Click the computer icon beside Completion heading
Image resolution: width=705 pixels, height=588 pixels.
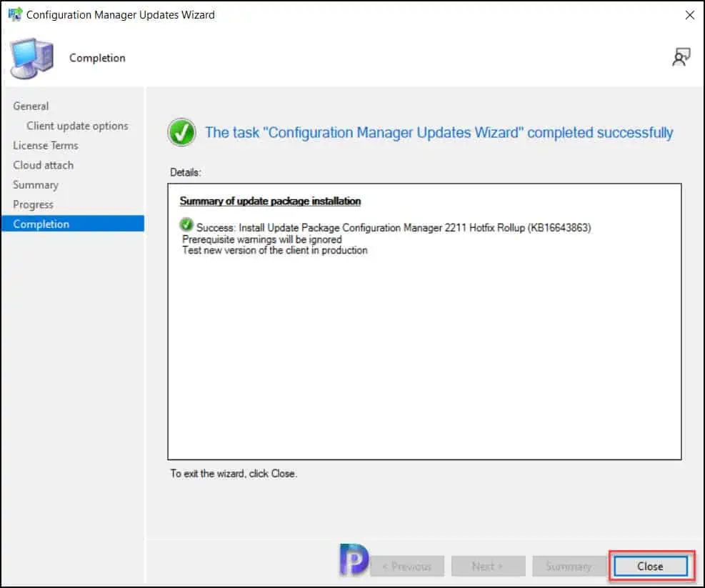click(32, 59)
